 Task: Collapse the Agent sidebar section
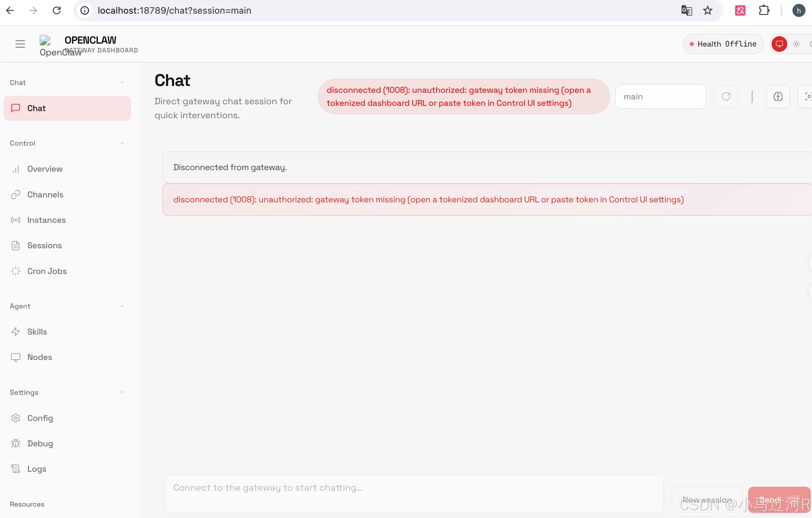click(123, 306)
